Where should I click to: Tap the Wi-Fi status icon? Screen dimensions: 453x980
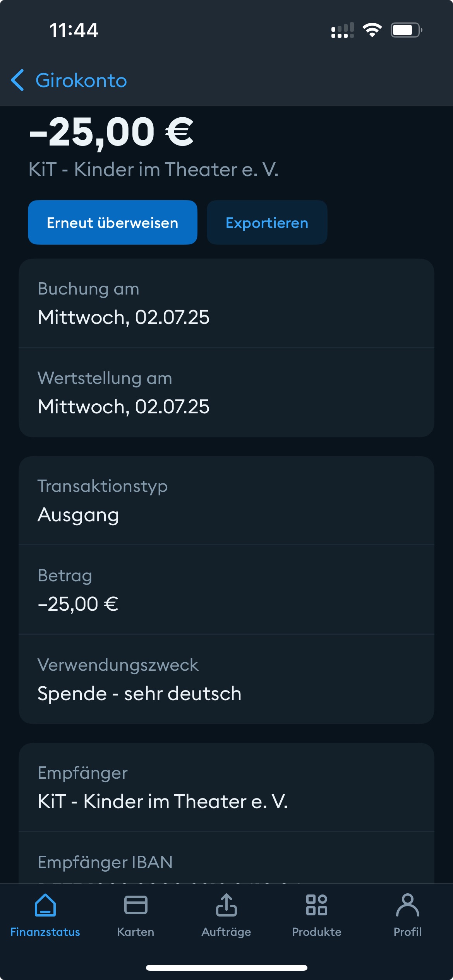[x=372, y=30]
